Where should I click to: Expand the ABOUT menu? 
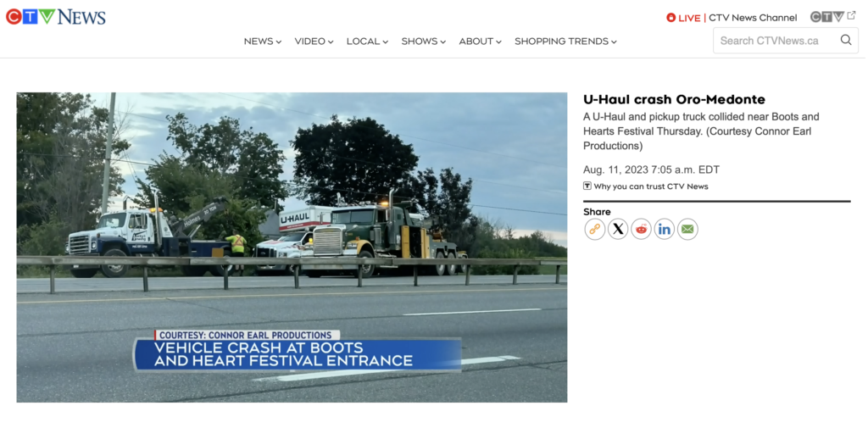[481, 42]
